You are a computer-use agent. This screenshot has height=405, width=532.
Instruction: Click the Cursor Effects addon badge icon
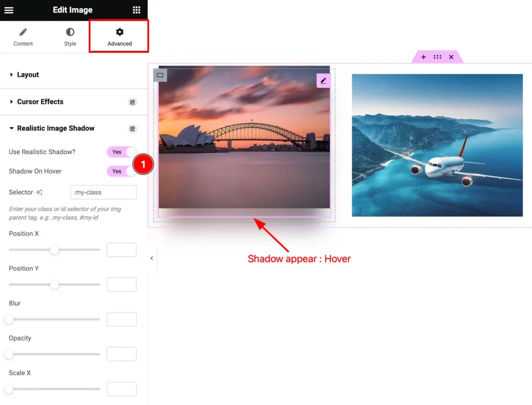point(132,102)
